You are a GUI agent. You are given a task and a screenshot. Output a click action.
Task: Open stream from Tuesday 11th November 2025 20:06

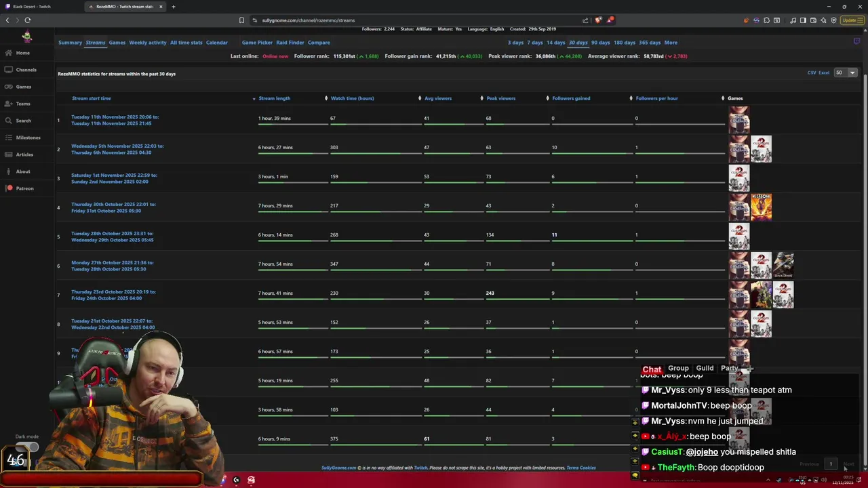115,120
